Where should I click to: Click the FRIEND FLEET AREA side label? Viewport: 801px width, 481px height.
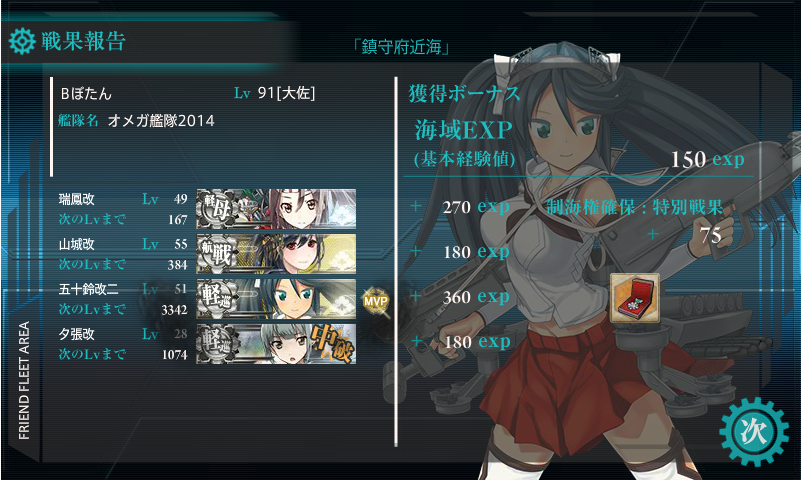click(24, 380)
